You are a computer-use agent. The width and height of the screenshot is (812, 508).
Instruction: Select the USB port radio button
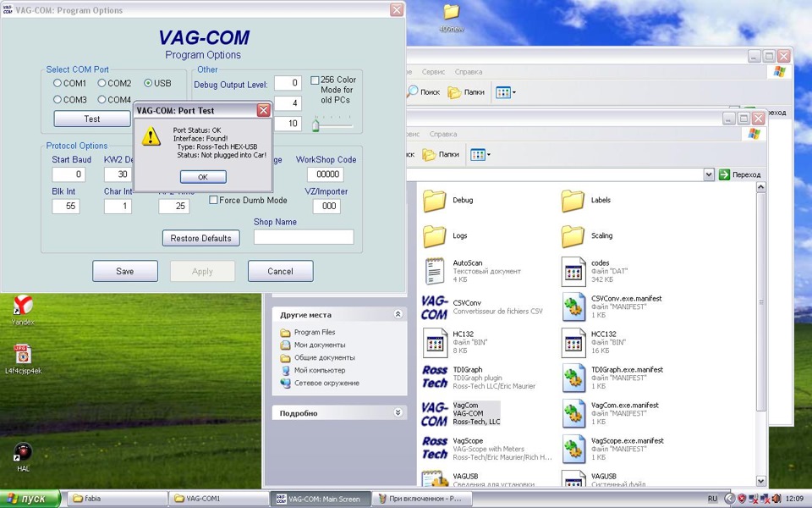coord(148,83)
